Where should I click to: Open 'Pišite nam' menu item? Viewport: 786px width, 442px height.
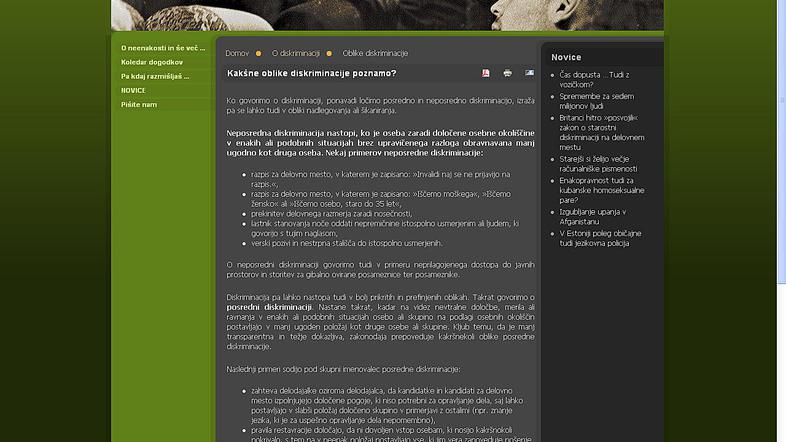click(139, 104)
